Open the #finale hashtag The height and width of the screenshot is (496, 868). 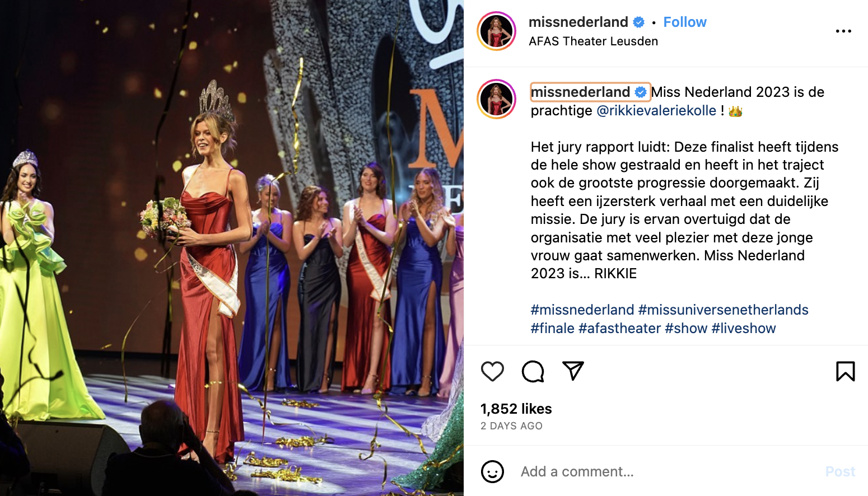pyautogui.click(x=552, y=329)
